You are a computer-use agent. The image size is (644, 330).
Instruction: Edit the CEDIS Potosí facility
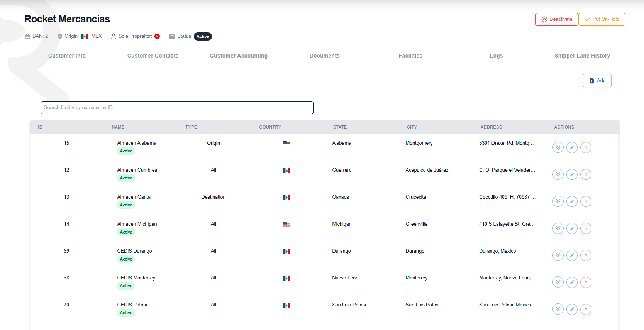(x=572, y=309)
